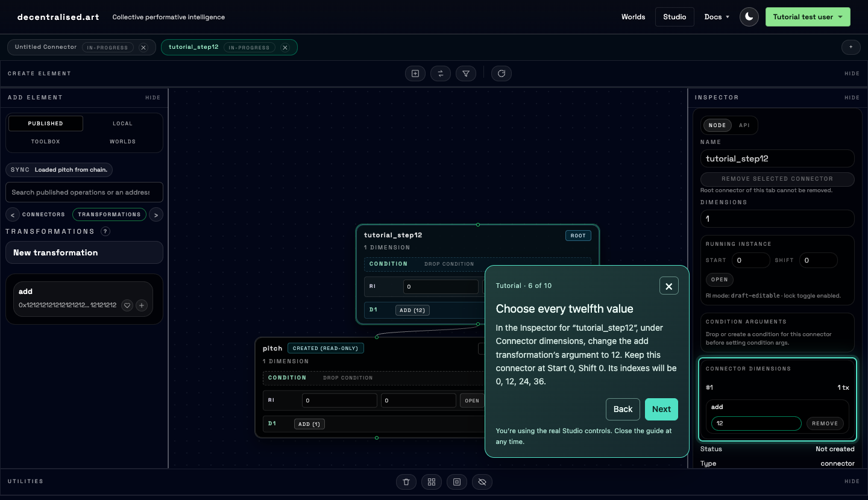868x500 pixels.
Task: Close the tutorial_step12 tab
Action: (x=285, y=48)
